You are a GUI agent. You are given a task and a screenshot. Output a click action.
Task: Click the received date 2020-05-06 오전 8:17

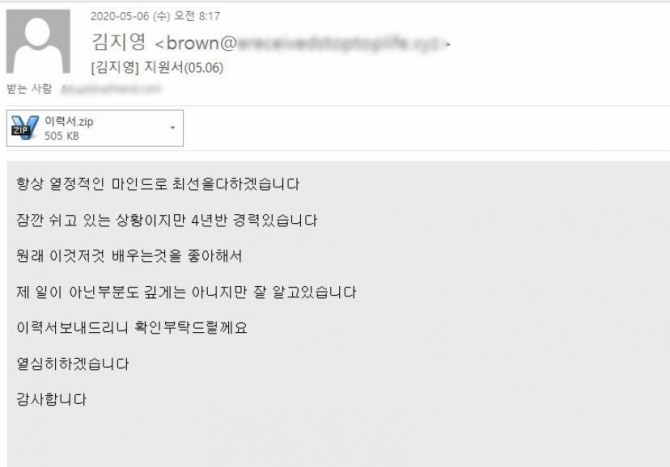(x=155, y=16)
